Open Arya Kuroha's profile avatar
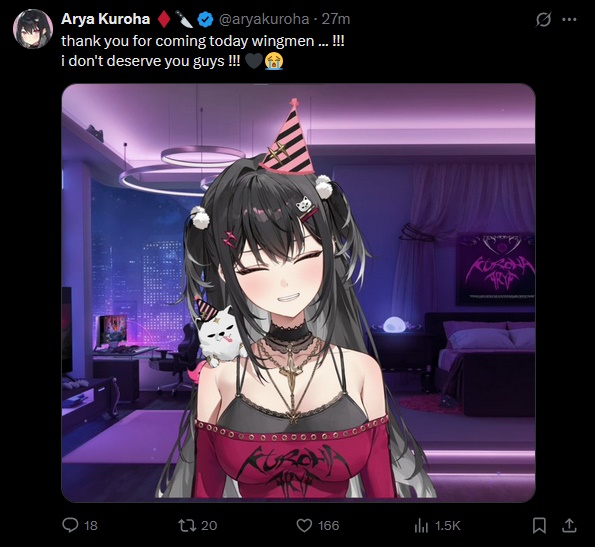The image size is (595, 547). 33,29
